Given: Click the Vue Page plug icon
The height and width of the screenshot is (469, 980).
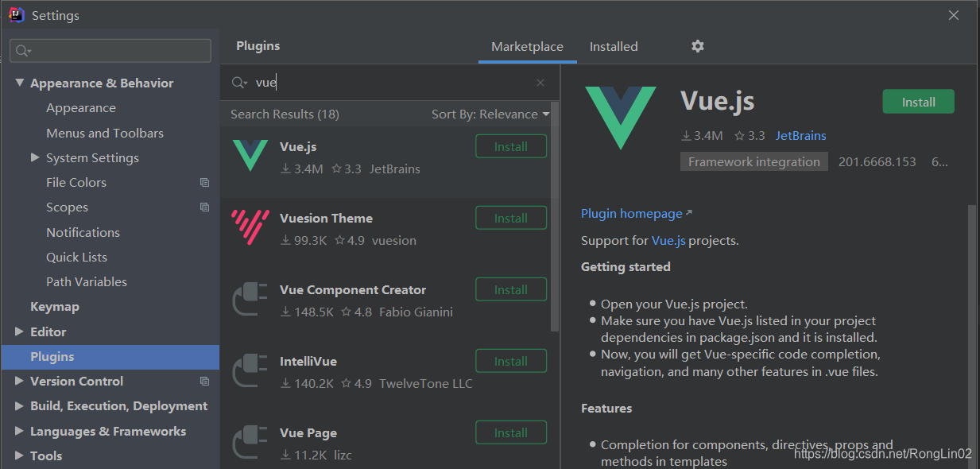Looking at the screenshot, I should [250, 442].
